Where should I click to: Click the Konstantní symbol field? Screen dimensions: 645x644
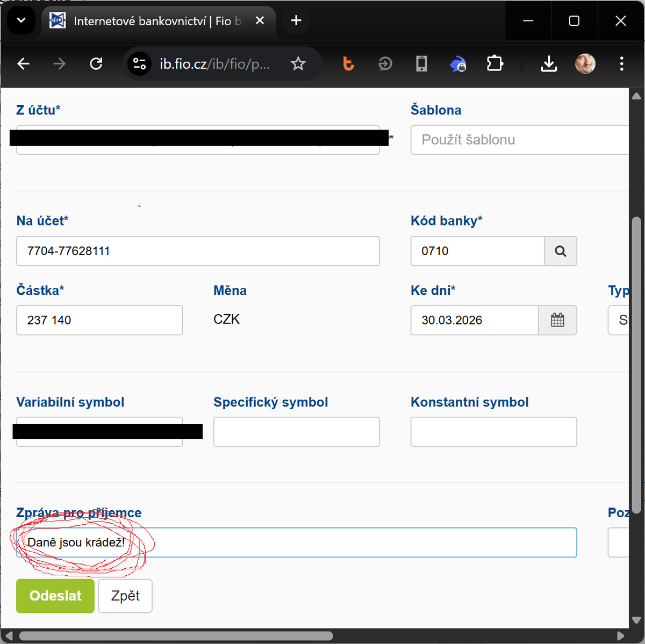coord(494,432)
